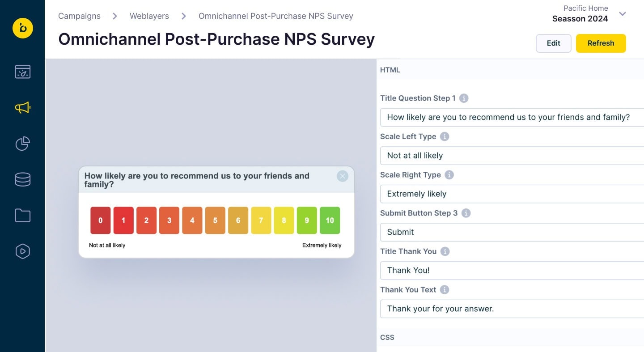Select the Data database icon in sidebar

coord(22,179)
